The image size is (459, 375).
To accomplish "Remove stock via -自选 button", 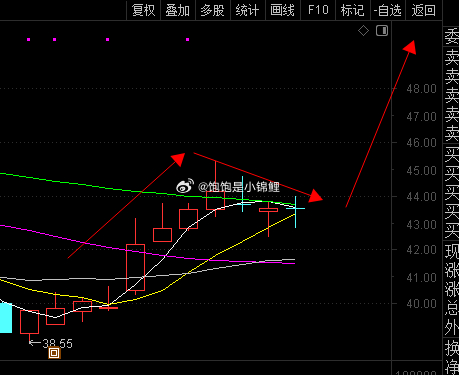I will pyautogui.click(x=388, y=10).
